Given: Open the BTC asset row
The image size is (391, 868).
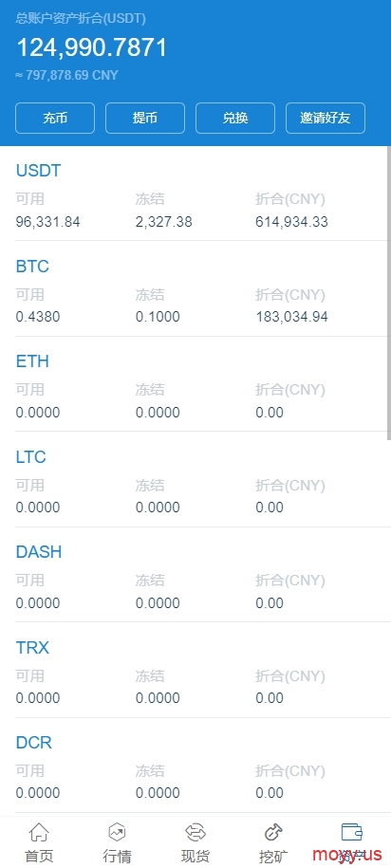Looking at the screenshot, I should 195,288.
